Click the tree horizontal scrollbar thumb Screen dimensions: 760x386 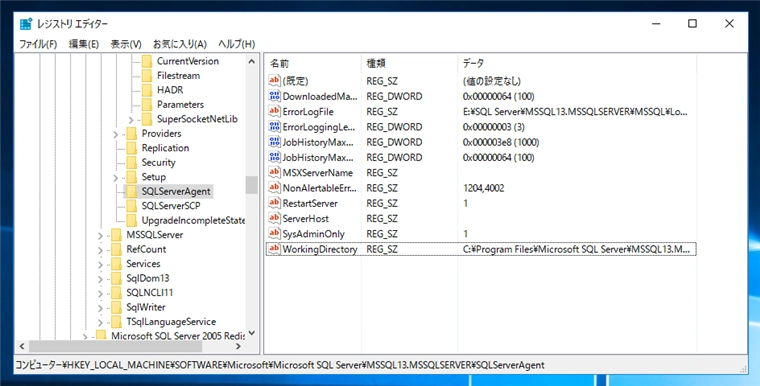pos(115,346)
